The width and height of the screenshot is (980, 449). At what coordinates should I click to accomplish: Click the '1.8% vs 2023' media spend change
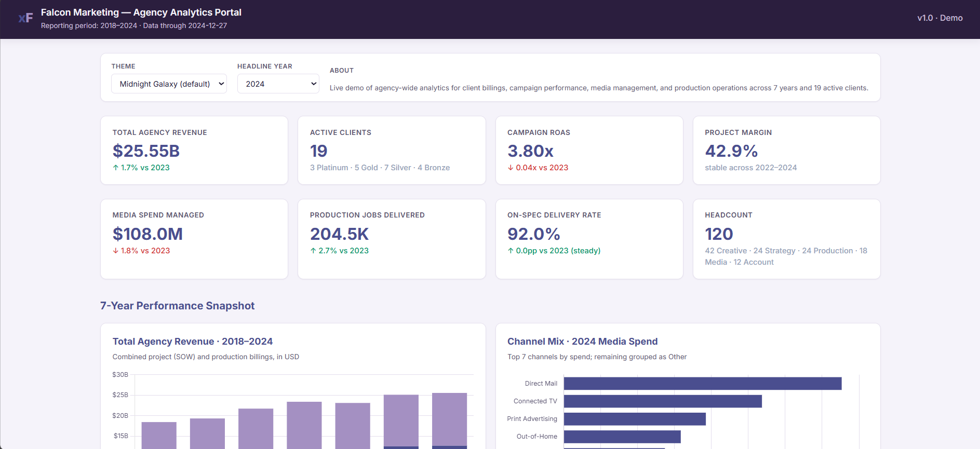[x=141, y=251]
